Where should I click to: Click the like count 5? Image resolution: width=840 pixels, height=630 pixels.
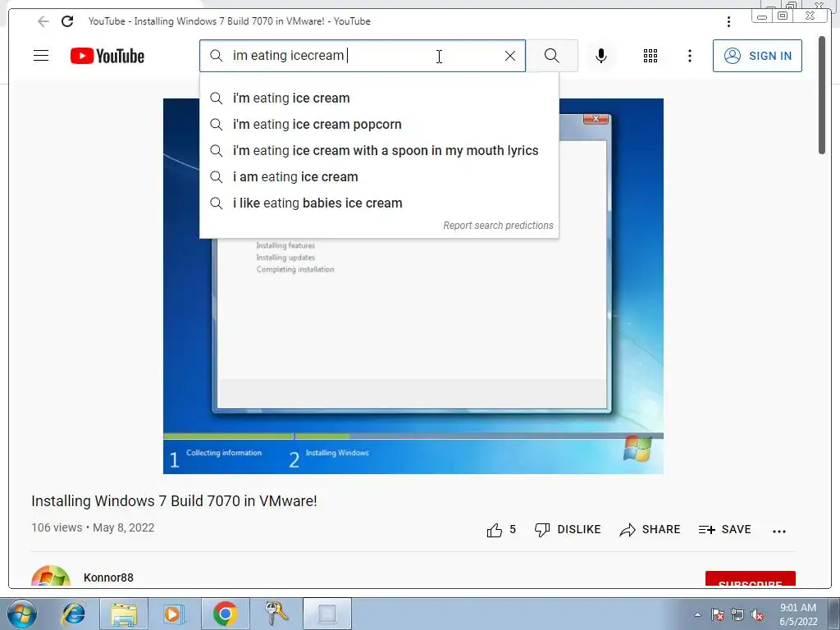[x=513, y=529]
